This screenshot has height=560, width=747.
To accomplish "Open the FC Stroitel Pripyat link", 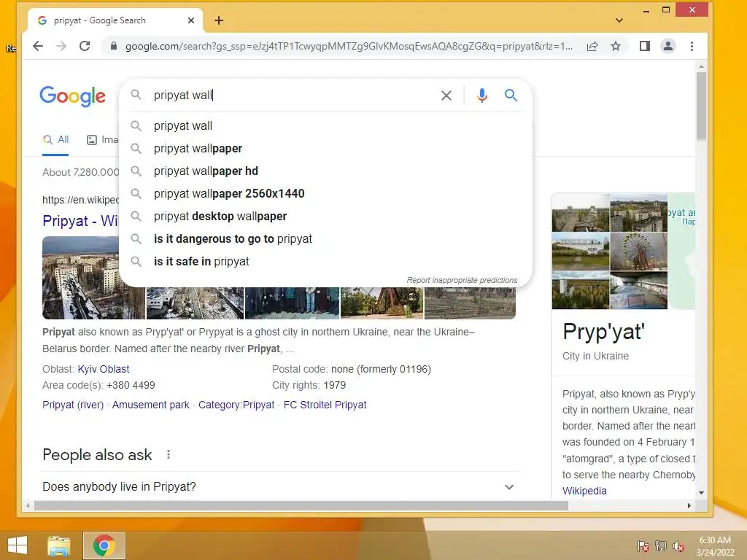I will pos(325,405).
